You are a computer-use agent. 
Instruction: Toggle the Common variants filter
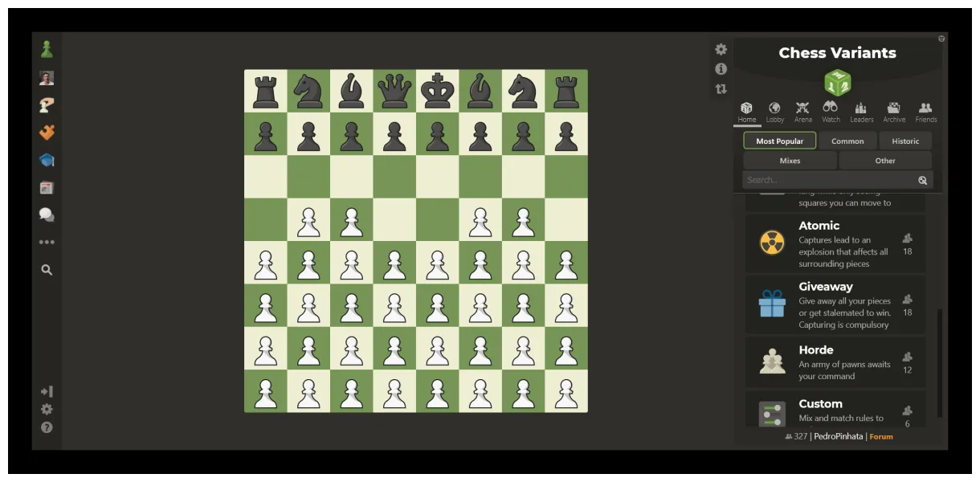[x=847, y=141]
